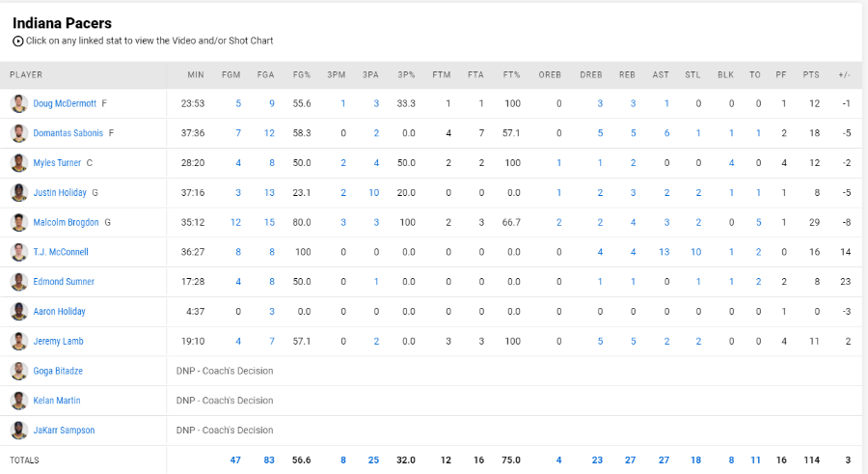Open Aaron Holiday's player link
Screen dimensions: 868x474
point(59,312)
